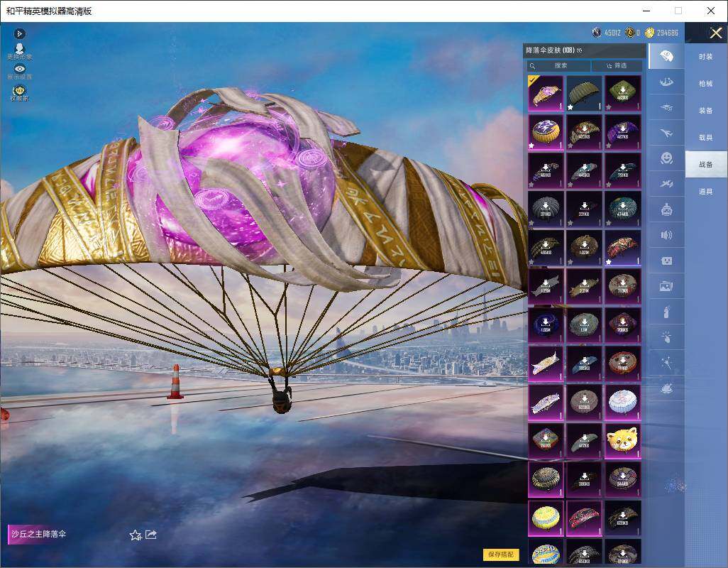728x568 pixels.
Task: Select the plain yellow round parachute thumbnail
Action: pyautogui.click(x=546, y=518)
